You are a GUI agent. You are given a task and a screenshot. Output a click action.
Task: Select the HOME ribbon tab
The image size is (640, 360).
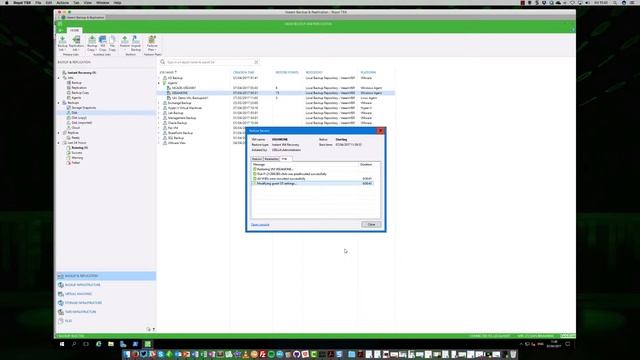pos(74,30)
